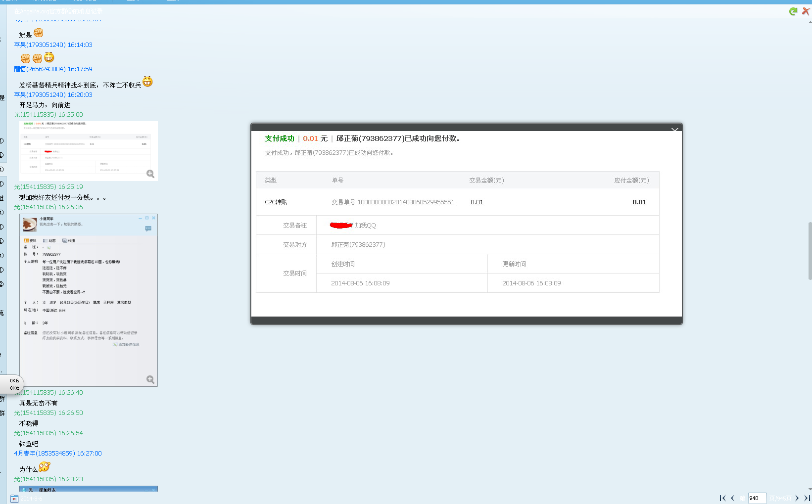This screenshot has width=812, height=504.
Task: Click the green refresh arrow icon
Action: pyautogui.click(x=793, y=11)
